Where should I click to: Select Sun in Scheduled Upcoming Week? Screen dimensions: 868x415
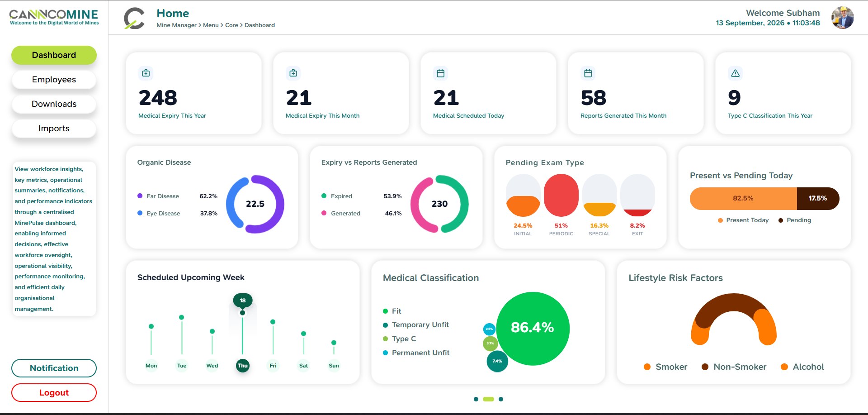(334, 366)
